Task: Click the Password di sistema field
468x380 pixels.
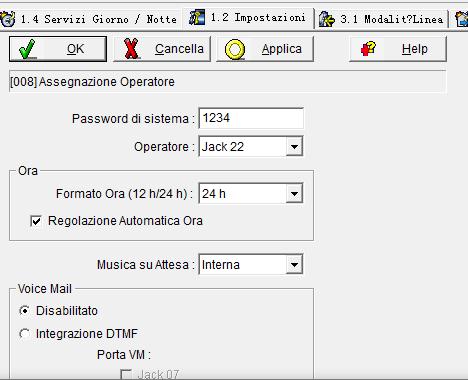Action: (251, 118)
